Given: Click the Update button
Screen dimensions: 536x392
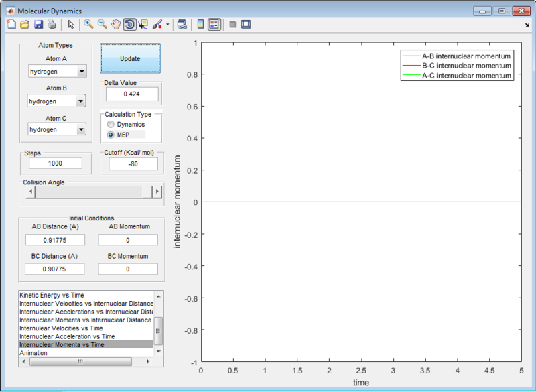Looking at the screenshot, I should pos(130,58).
